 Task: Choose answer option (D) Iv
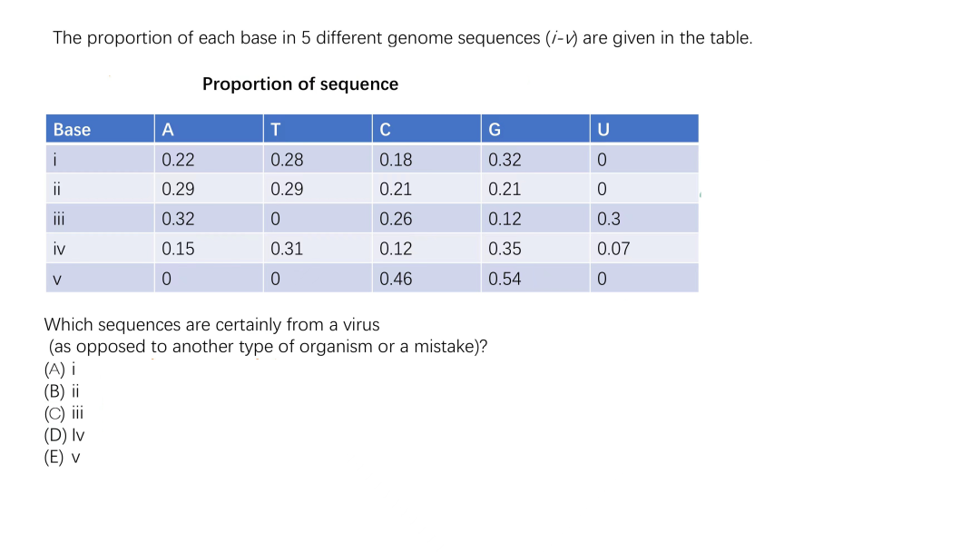pos(64,435)
